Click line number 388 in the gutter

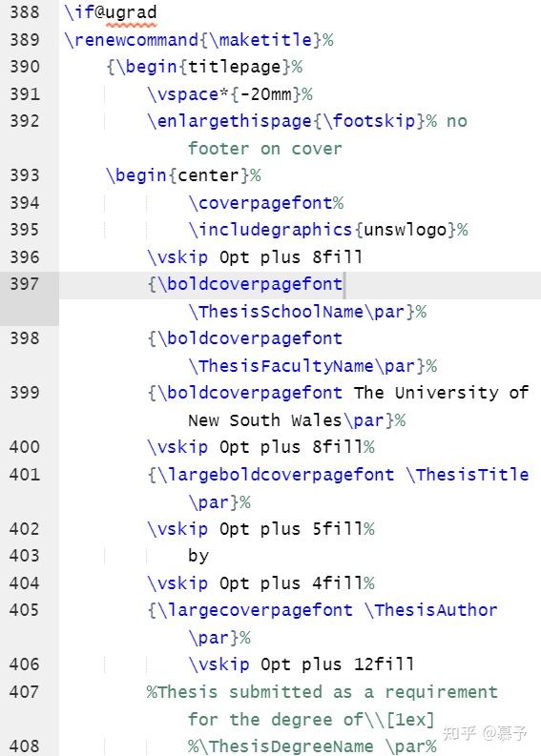pos(24,12)
